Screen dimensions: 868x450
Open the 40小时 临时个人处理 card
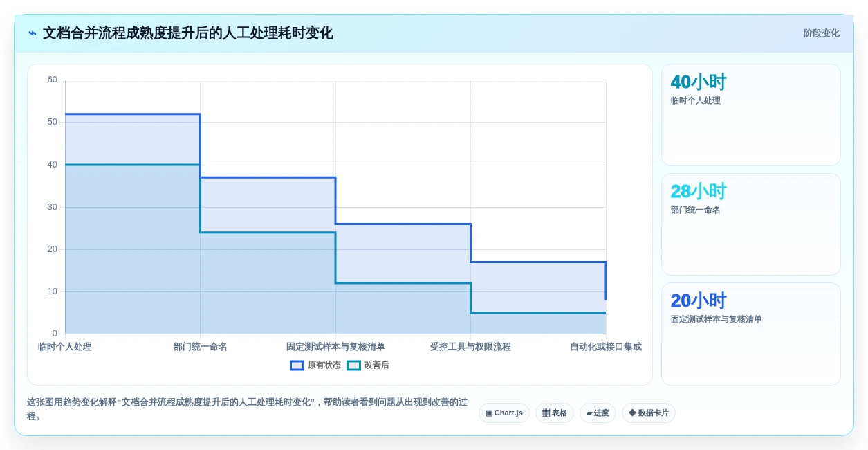coord(751,115)
